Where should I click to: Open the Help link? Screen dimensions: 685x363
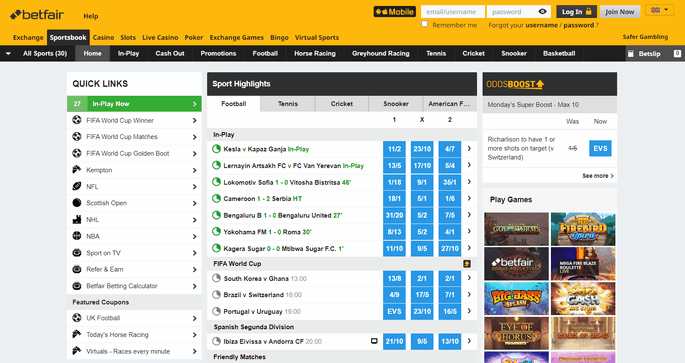point(91,16)
